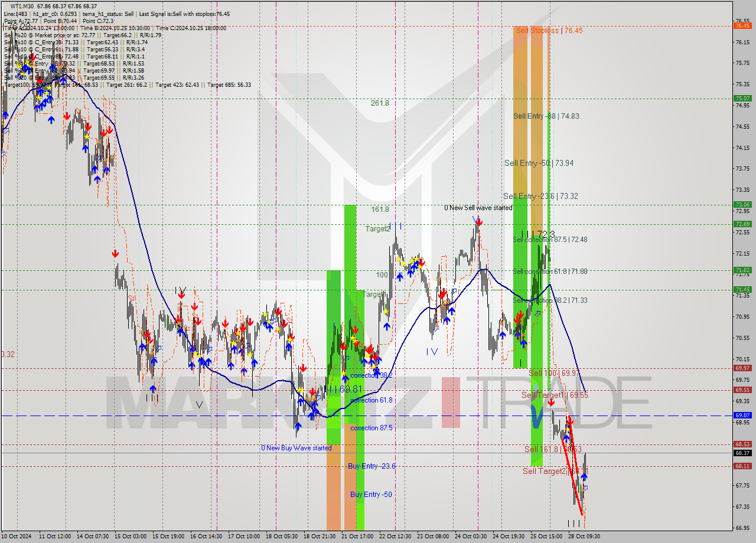The image size is (756, 543).
Task: Click the green 72.69 price tag
Action: (x=742, y=224)
